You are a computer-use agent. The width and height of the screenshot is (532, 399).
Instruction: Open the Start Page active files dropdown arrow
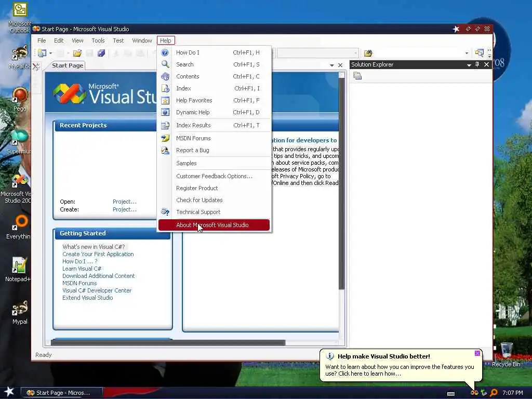pos(331,65)
